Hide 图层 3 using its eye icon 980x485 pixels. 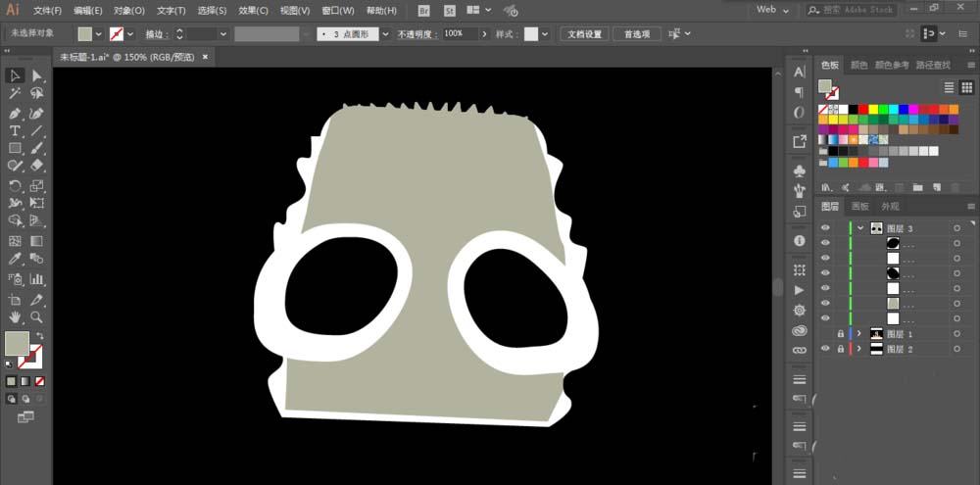coord(825,228)
